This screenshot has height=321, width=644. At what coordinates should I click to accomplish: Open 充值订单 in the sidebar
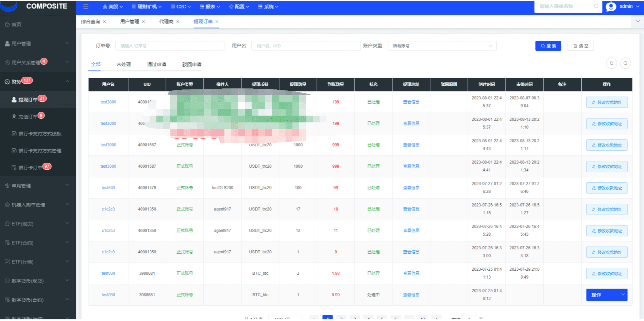pos(28,117)
